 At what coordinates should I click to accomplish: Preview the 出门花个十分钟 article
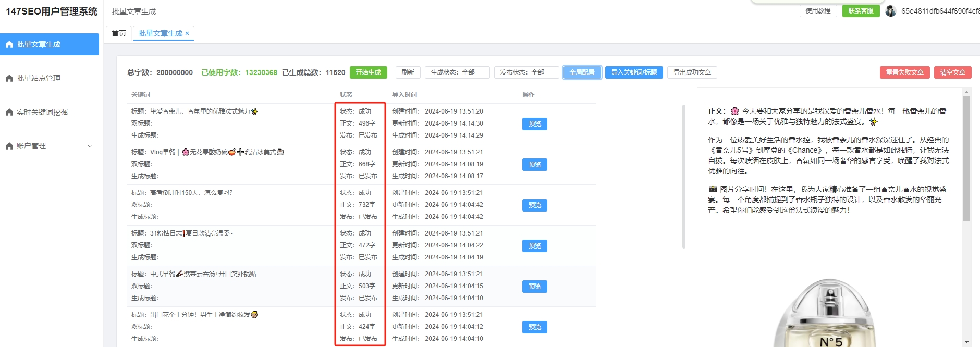click(535, 327)
